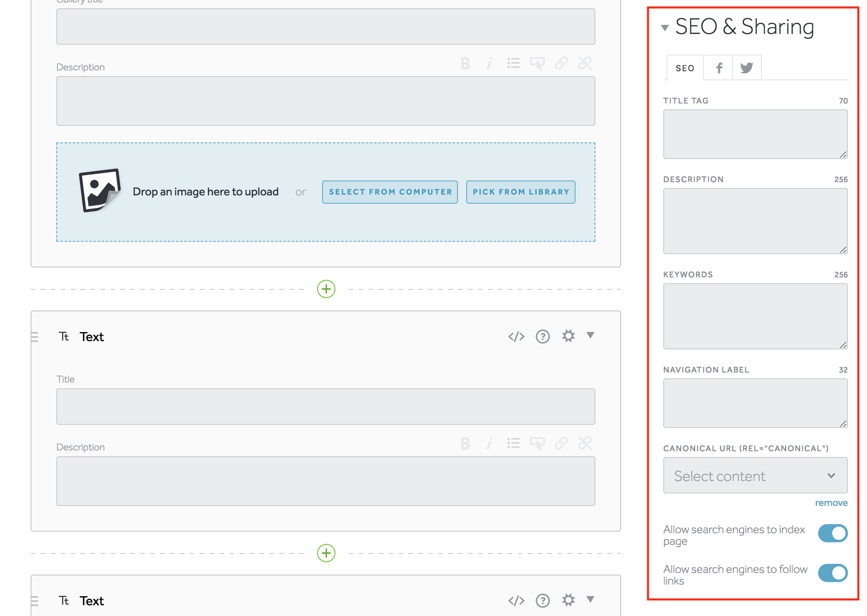867x616 pixels.
Task: Click the remove link under Canonical URL
Action: pos(831,503)
